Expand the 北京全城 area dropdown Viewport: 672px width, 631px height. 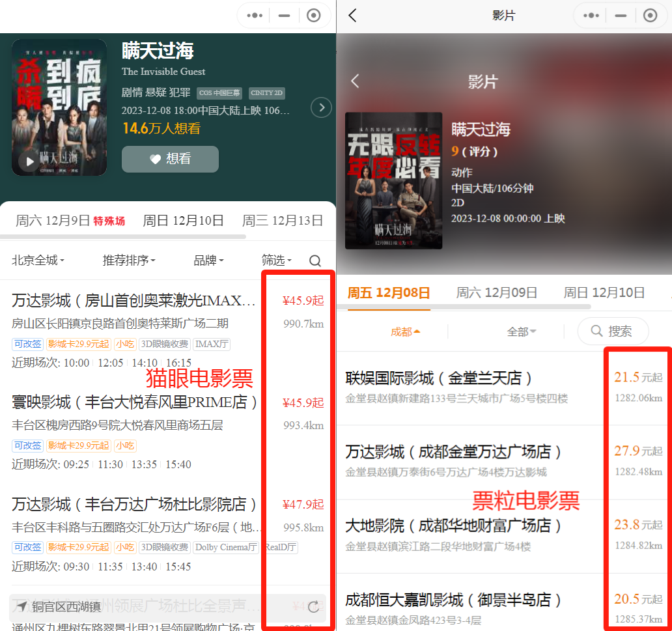point(38,260)
